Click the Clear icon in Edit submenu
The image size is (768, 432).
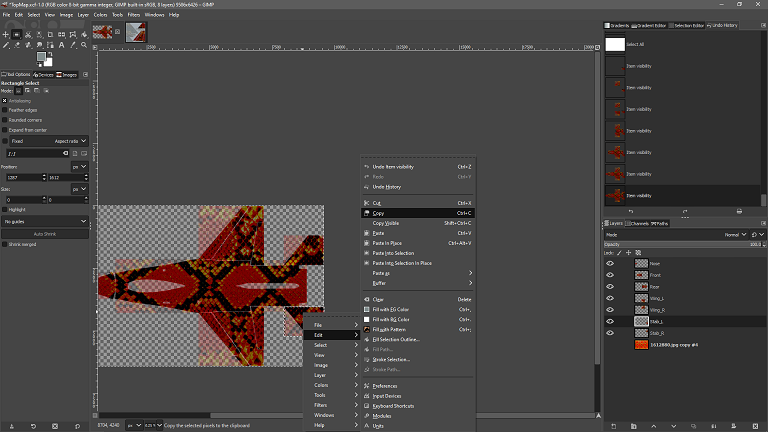pyautogui.click(x=366, y=299)
